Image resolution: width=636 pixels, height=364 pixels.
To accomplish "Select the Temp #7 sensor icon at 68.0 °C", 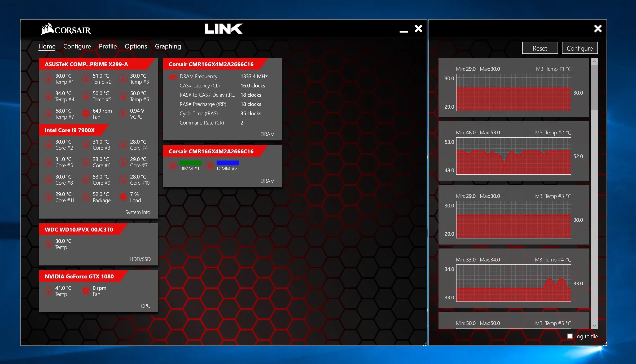I will [x=48, y=114].
